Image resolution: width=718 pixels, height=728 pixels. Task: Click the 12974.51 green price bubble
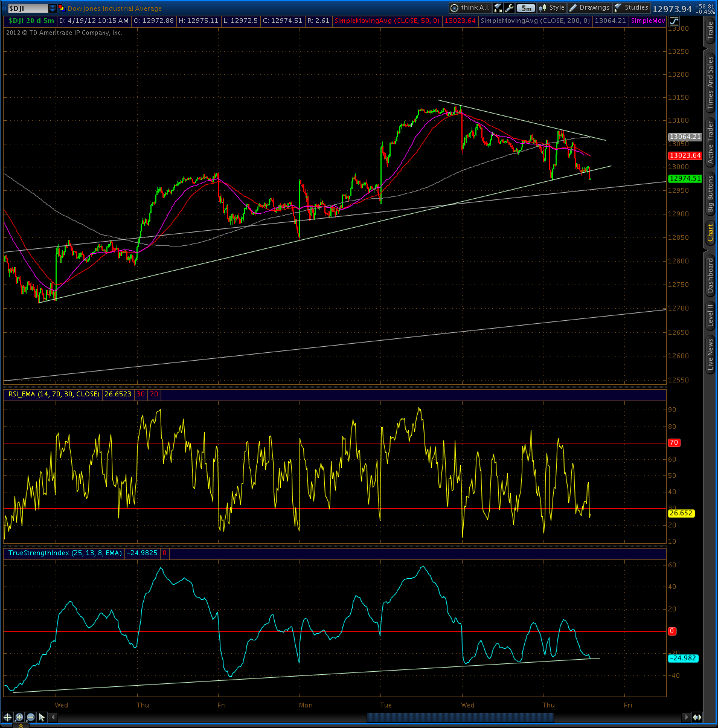tap(685, 178)
